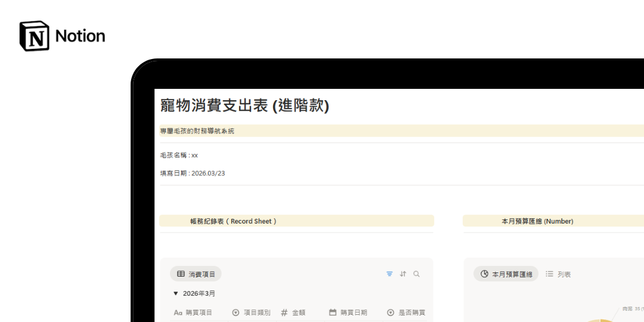Click the page title 寵物消費支出表 (進階款)
This screenshot has height=322, width=644.
coord(244,106)
